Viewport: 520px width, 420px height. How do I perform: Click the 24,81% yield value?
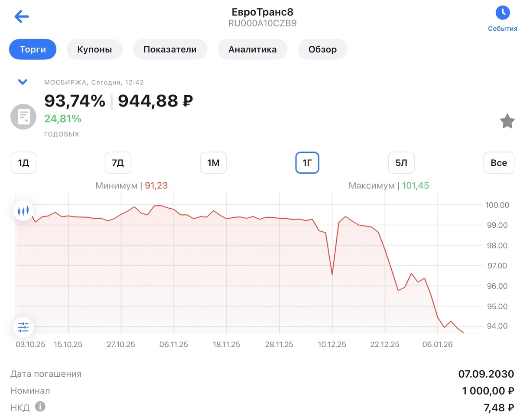click(x=63, y=119)
